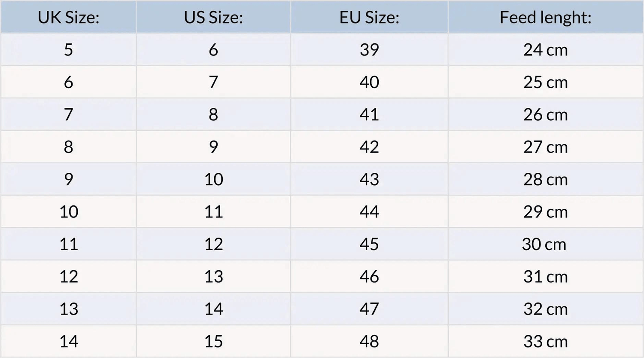Click the Feed lenght column header
644x358 pixels.
(545, 18)
